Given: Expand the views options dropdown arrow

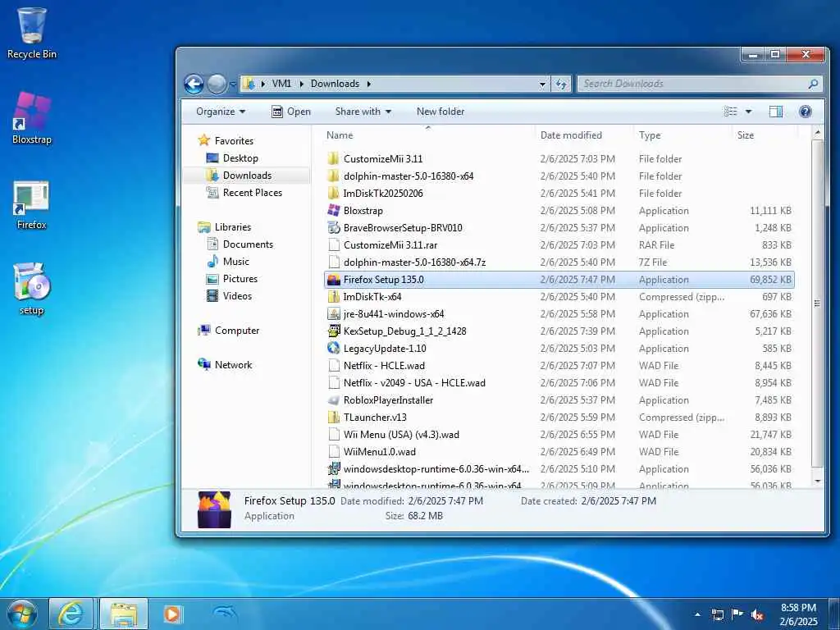Looking at the screenshot, I should tap(748, 112).
